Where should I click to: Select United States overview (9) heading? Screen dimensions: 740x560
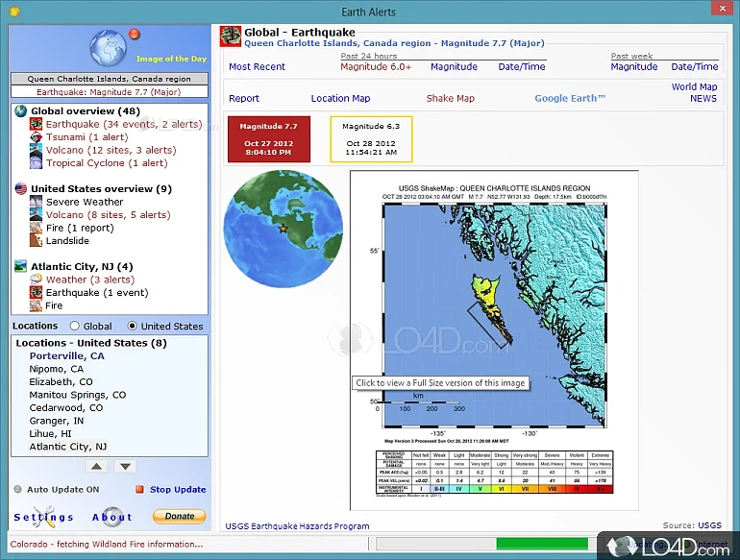click(102, 188)
